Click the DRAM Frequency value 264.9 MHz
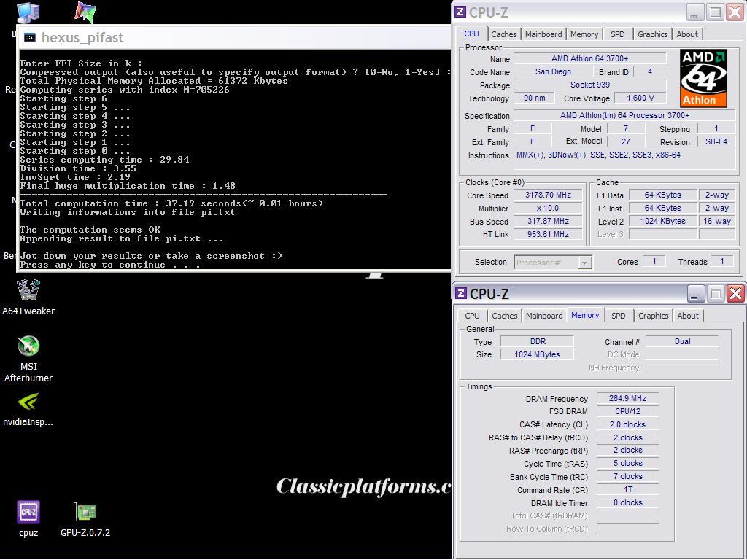747x560 pixels. tap(627, 398)
